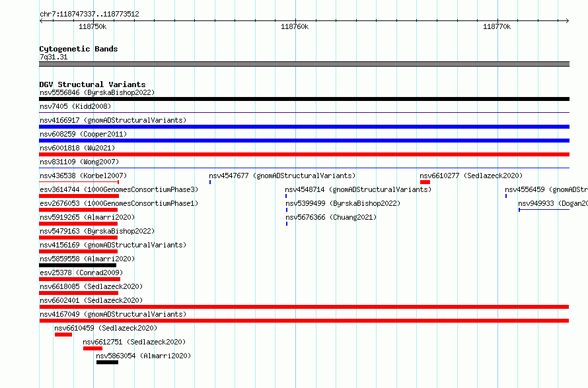Open nsv5863054 (Almarri2020) label
Screen dimensions: 588x388
[x=143, y=356]
